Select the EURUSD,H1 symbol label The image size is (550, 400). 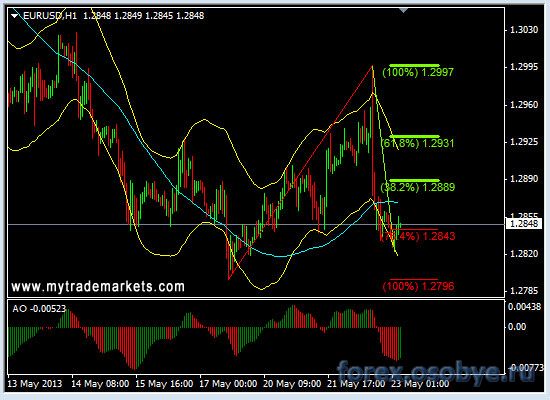(x=50, y=15)
